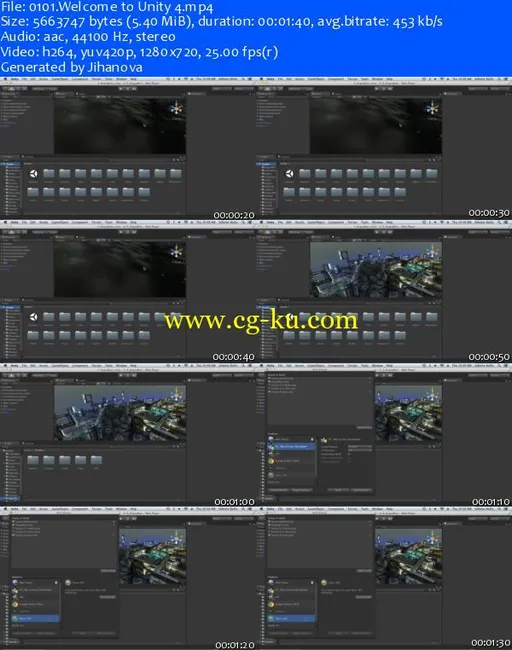Click the dark scene view in the 00:00:30 frame
This screenshot has height=650, width=512.
[376, 126]
